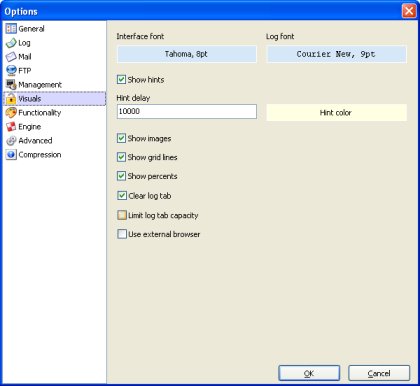Change interface font Tahoma, 8pt
This screenshot has height=386, width=420.
point(187,54)
